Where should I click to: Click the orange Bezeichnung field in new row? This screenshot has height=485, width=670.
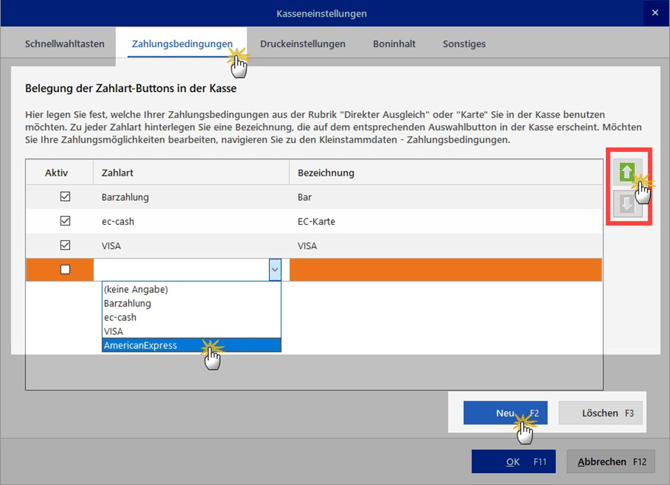[445, 269]
